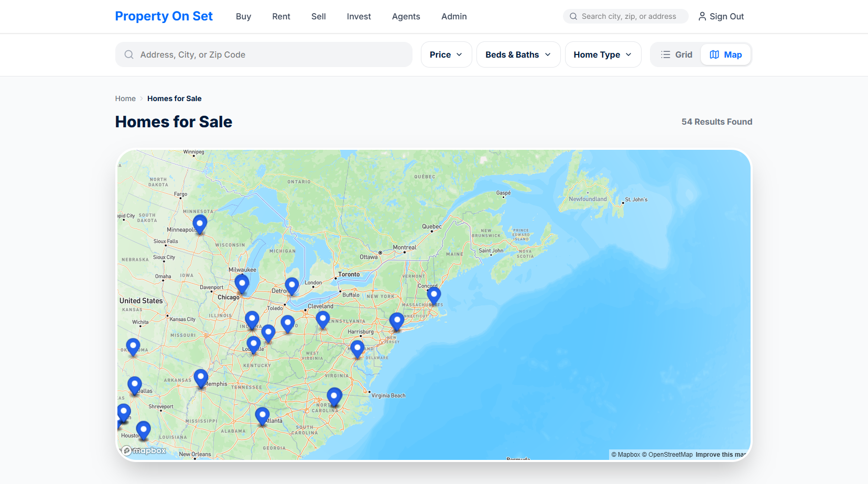Go to the Admin section

[454, 16]
